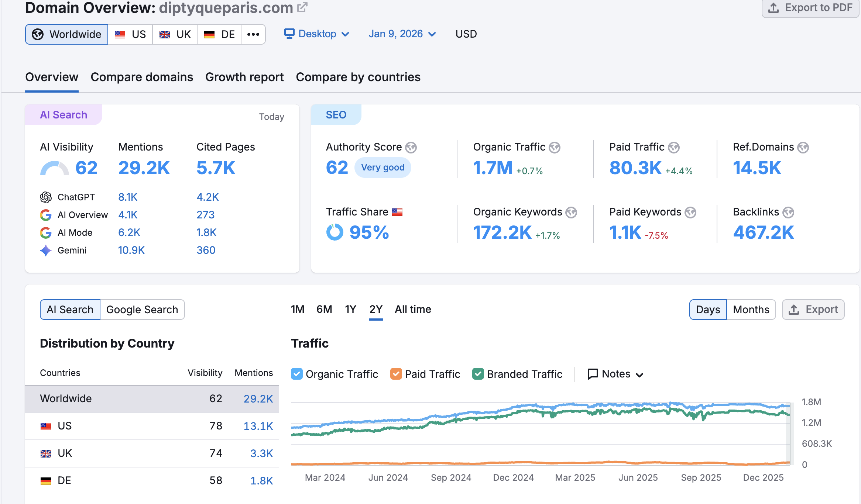Click the Paid Keywords globe info icon
The image size is (861, 504).
tap(690, 213)
